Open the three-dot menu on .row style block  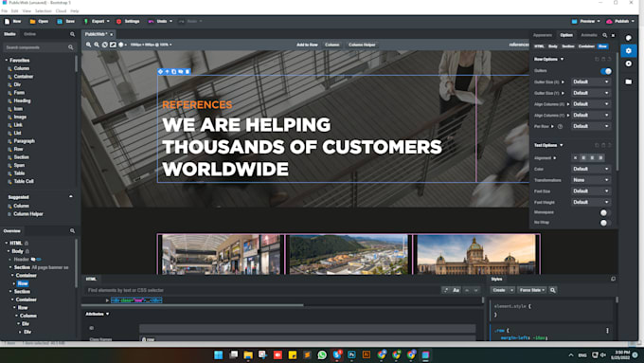[607, 331]
